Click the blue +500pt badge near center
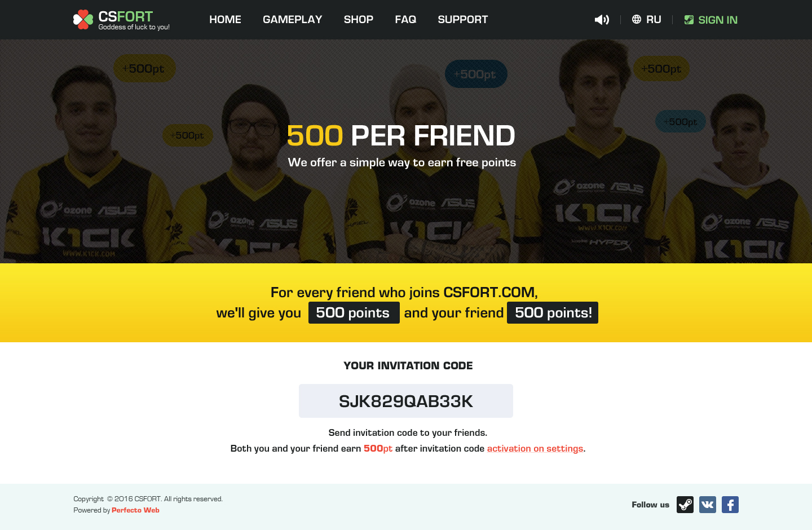This screenshot has height=530, width=812. 476,74
